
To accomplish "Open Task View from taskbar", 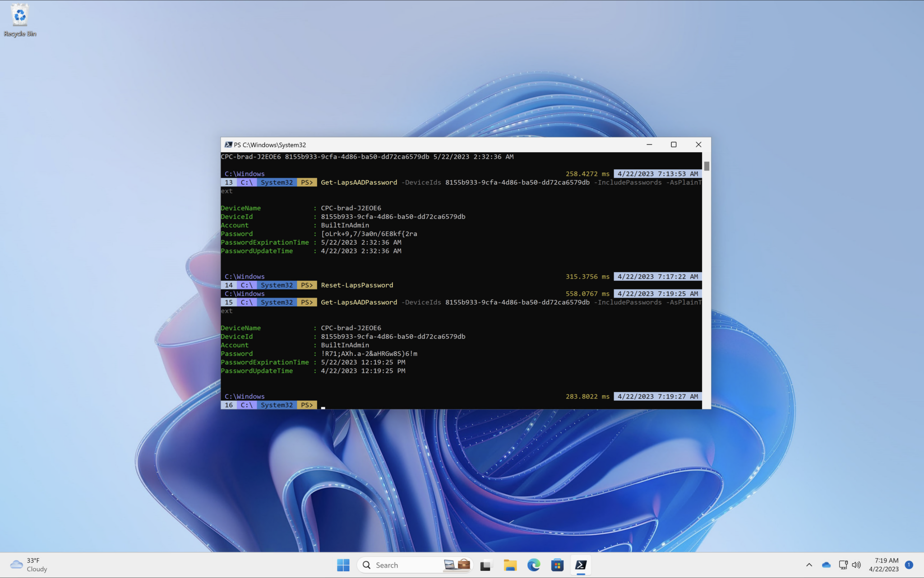I will pos(485,565).
